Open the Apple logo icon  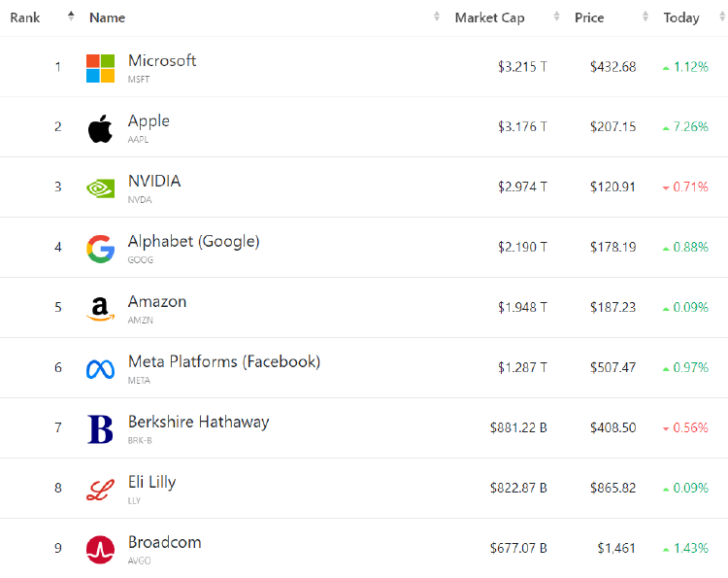coord(100,128)
